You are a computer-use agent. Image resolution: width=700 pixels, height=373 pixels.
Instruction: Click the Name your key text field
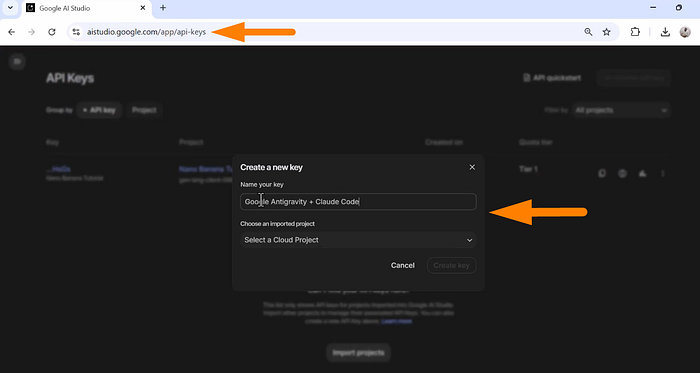[358, 202]
